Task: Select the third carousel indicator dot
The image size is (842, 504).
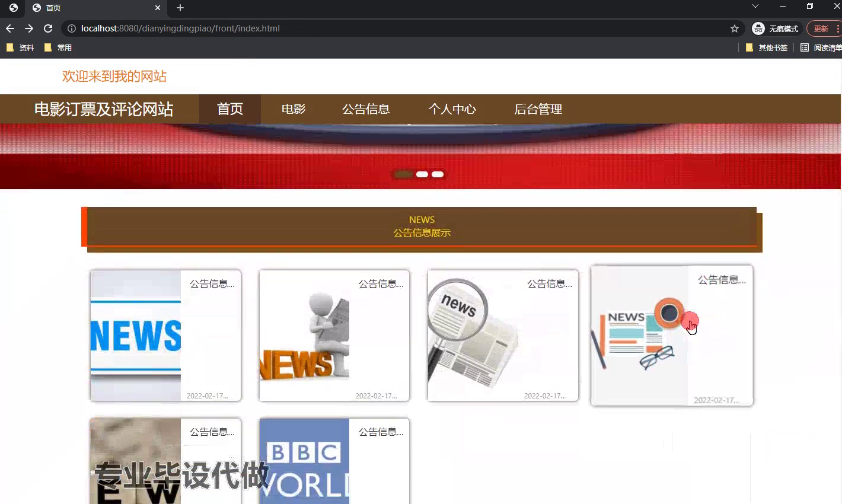Action: 438,174
